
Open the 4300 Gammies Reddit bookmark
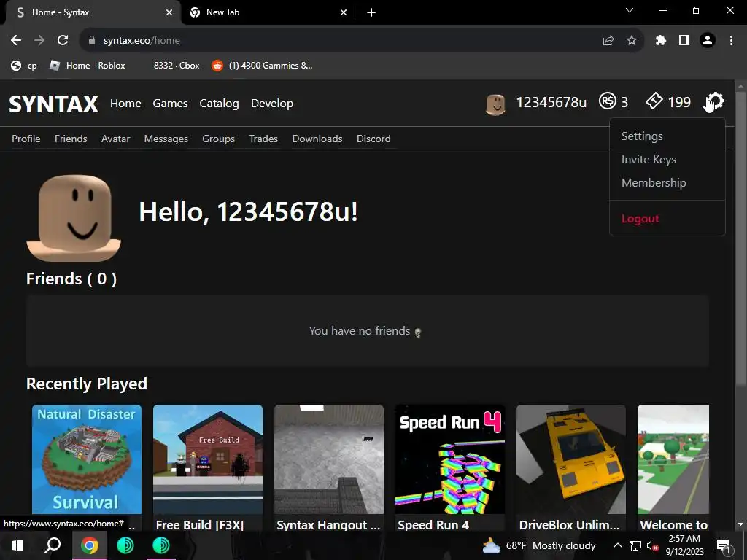coord(263,66)
